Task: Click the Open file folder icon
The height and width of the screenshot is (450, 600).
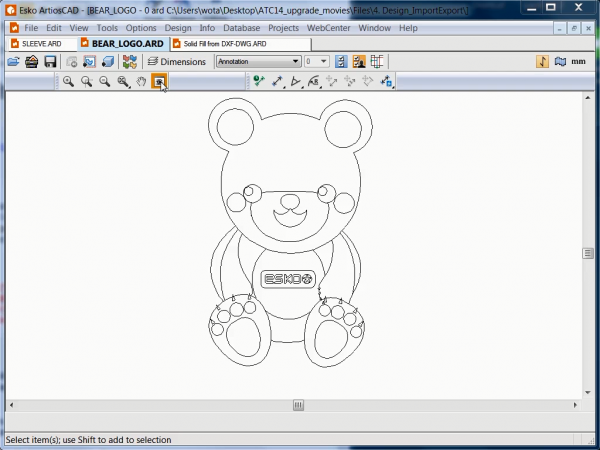Action: (x=14, y=62)
